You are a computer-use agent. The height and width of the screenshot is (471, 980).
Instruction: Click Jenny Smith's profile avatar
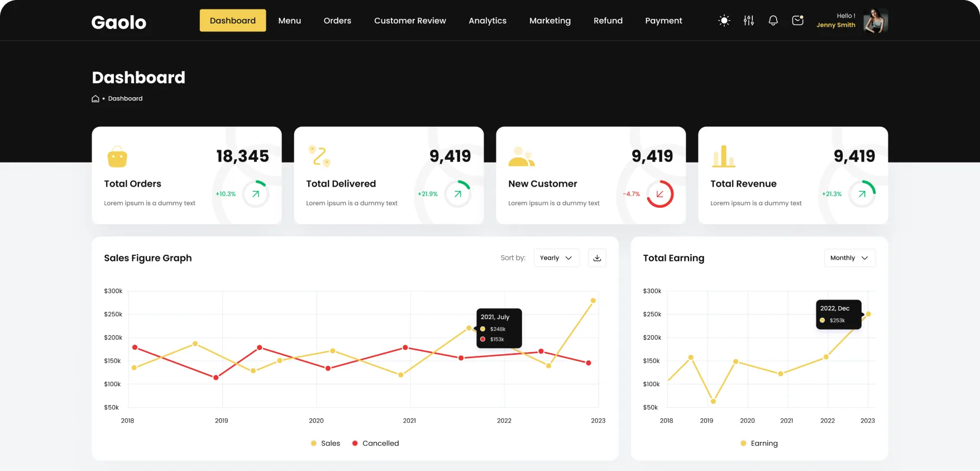[x=876, y=21]
